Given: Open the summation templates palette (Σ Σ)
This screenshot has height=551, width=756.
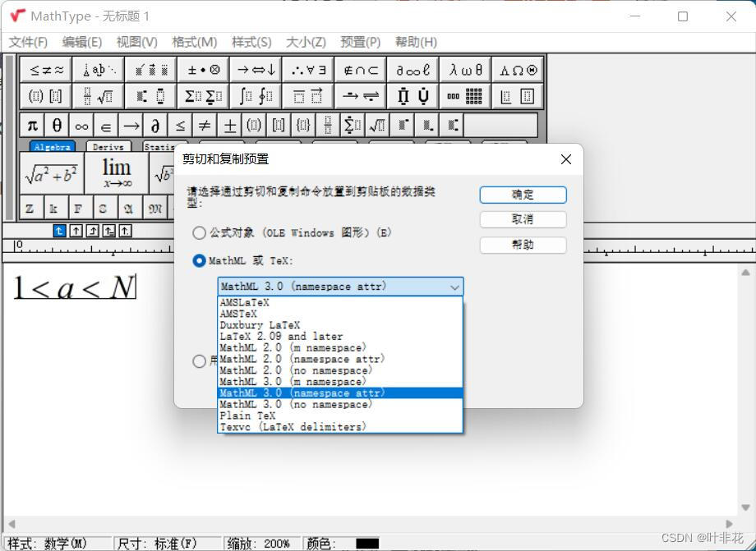Looking at the screenshot, I should point(204,96).
